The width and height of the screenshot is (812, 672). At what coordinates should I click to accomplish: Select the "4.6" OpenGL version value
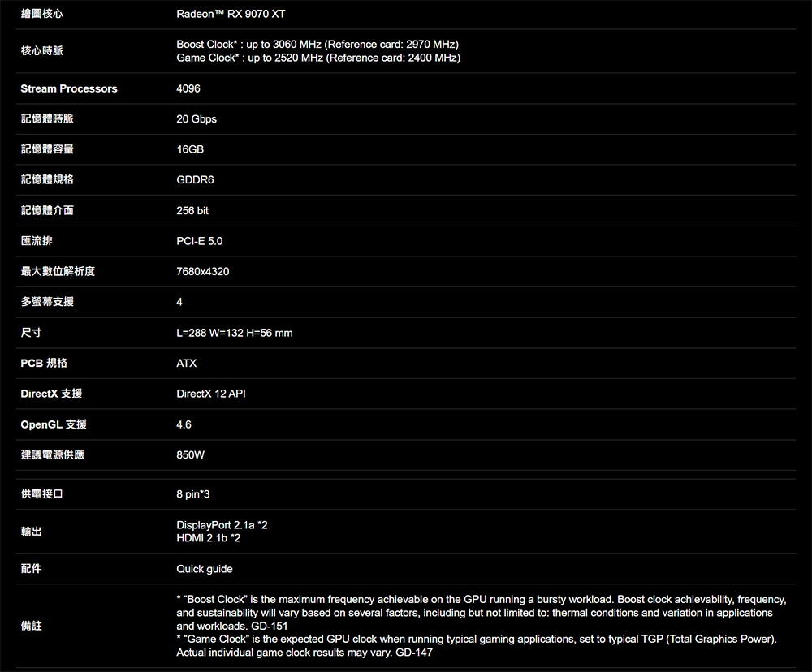click(x=184, y=424)
